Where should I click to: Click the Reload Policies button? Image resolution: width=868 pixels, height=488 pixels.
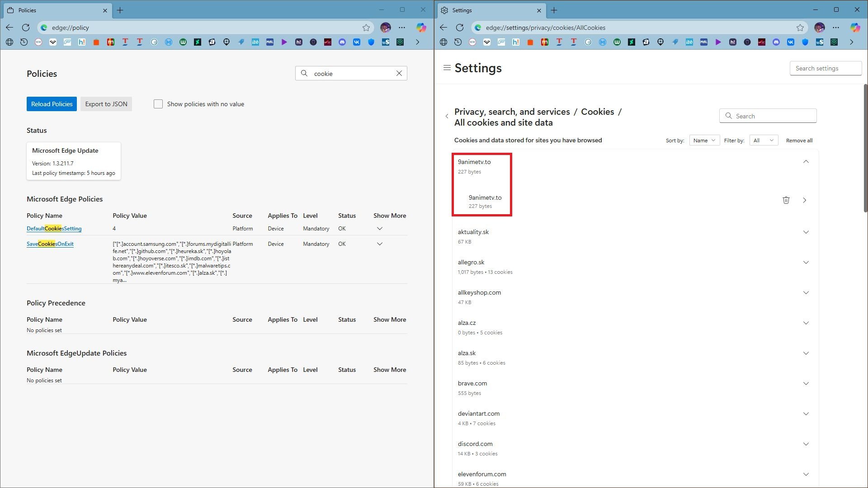coord(52,104)
